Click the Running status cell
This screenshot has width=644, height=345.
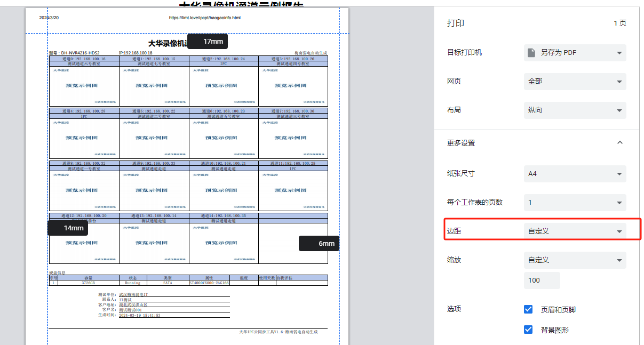pyautogui.click(x=133, y=283)
